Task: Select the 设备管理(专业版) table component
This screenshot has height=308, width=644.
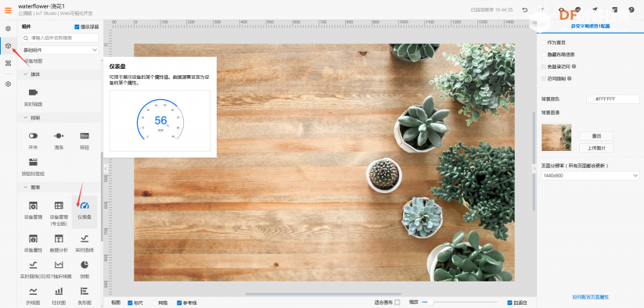Action: 59,213
